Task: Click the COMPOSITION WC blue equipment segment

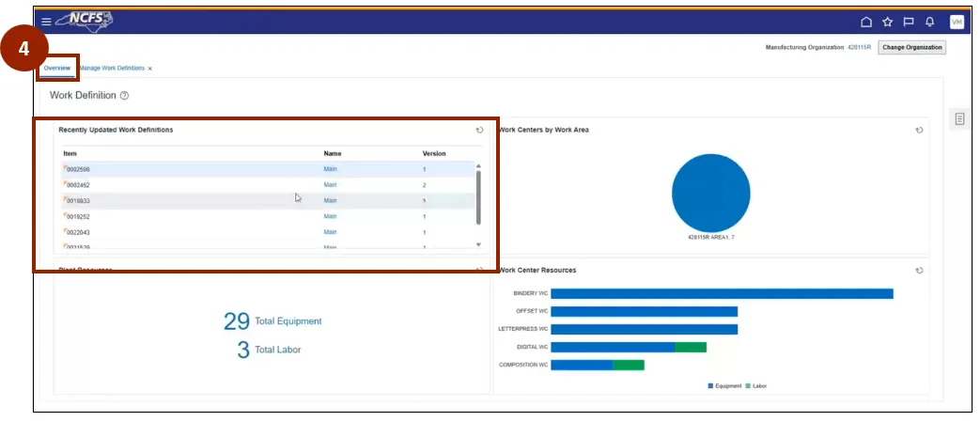Action: (582, 365)
